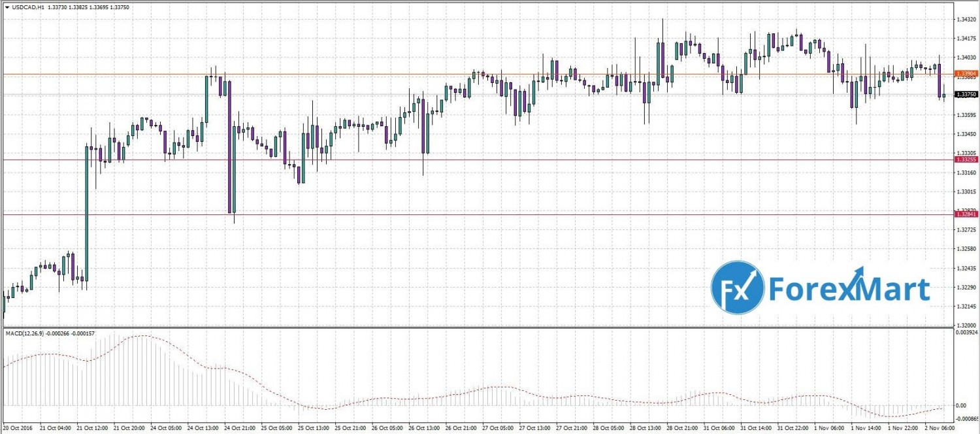Click the 1.34320 price scale label
The height and width of the screenshot is (434, 980).
tap(966, 20)
